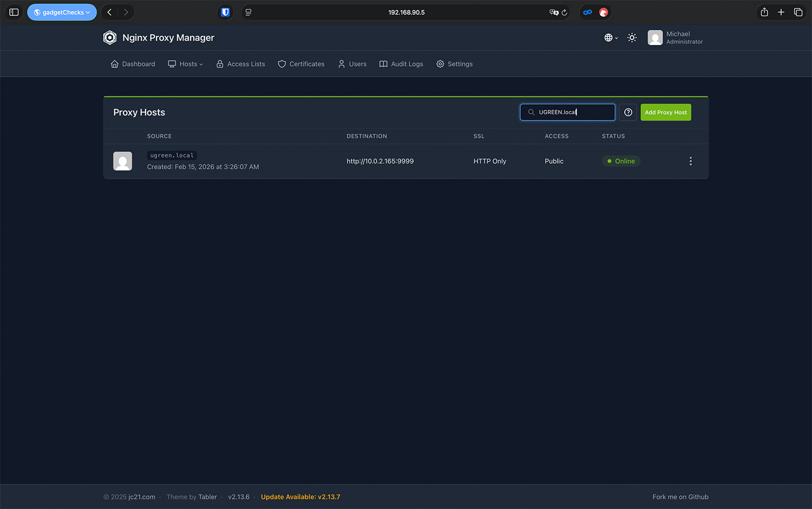Expand the Hosts navigation dropdown
This screenshot has height=509, width=812.
point(186,64)
